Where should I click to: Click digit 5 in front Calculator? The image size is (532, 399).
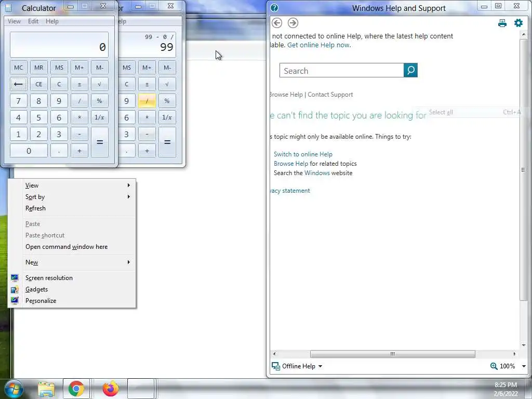pyautogui.click(x=38, y=117)
